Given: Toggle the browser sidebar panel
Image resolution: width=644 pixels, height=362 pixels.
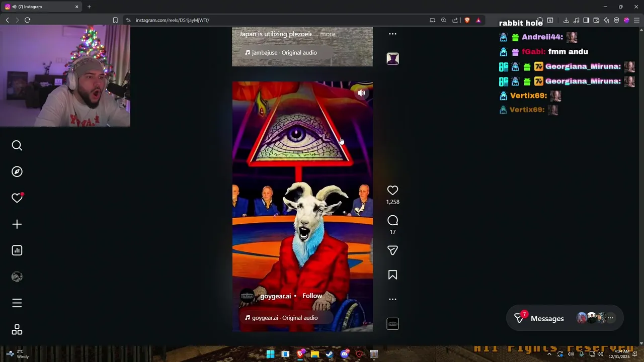Looking at the screenshot, I should coord(586,20).
